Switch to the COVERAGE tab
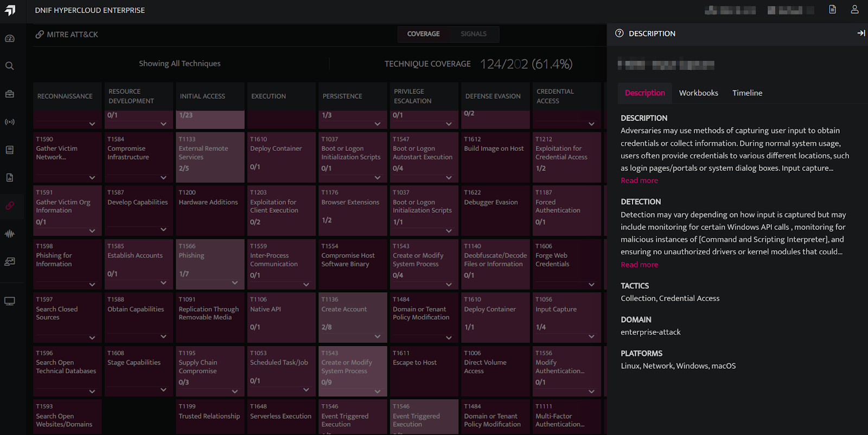 (423, 34)
